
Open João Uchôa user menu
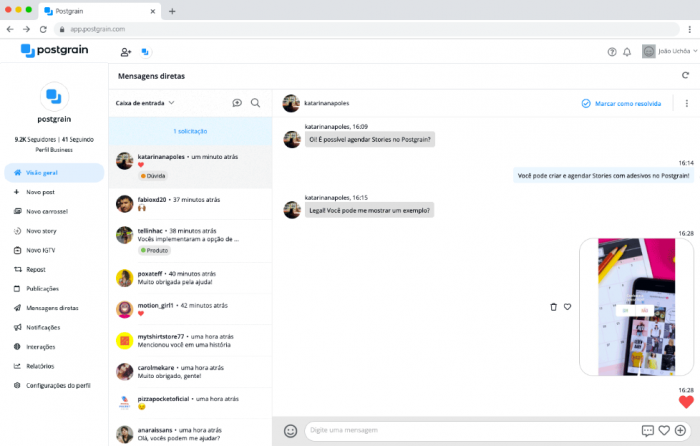(x=669, y=51)
